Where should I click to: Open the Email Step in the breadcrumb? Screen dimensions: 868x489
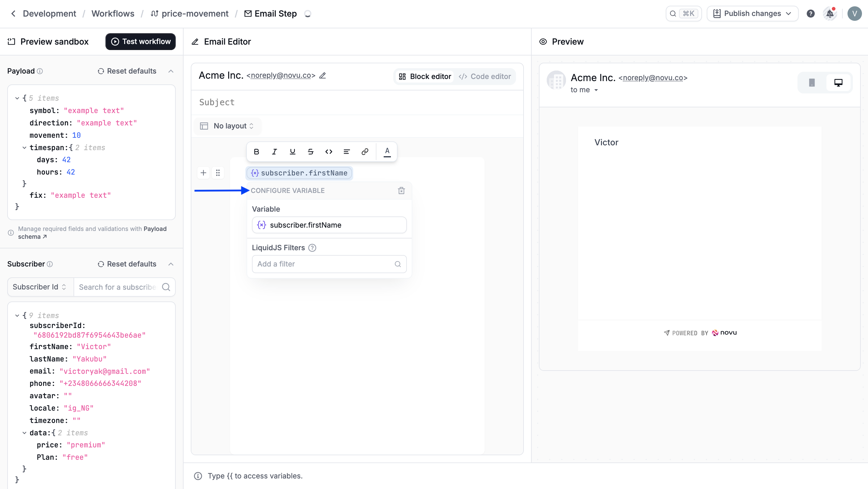pyautogui.click(x=275, y=14)
